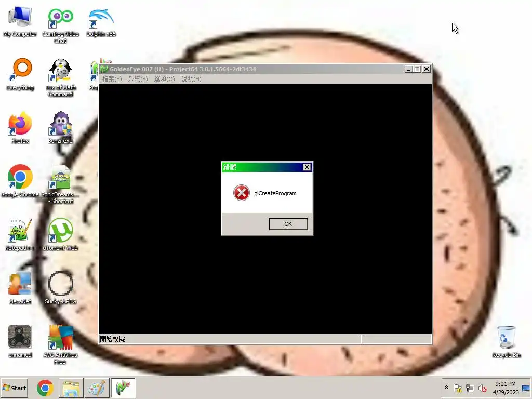Click the Project64 title bar icon
This screenshot has width=532, height=399.
point(104,69)
